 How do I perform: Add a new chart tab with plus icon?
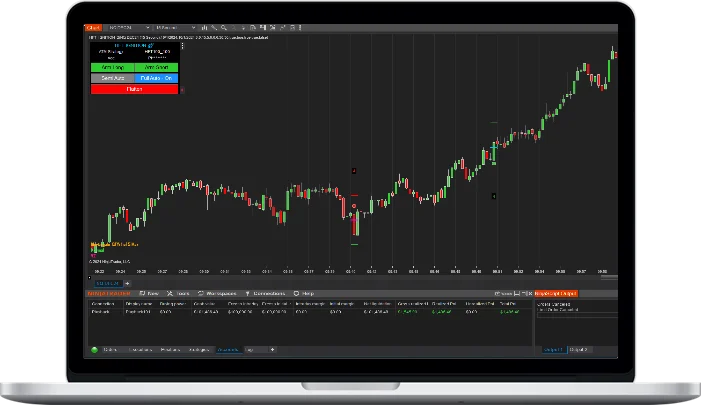pos(127,283)
